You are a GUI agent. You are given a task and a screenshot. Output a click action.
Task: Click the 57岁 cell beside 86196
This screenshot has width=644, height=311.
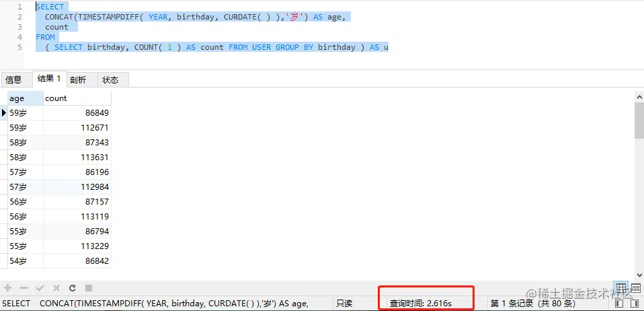(26, 172)
